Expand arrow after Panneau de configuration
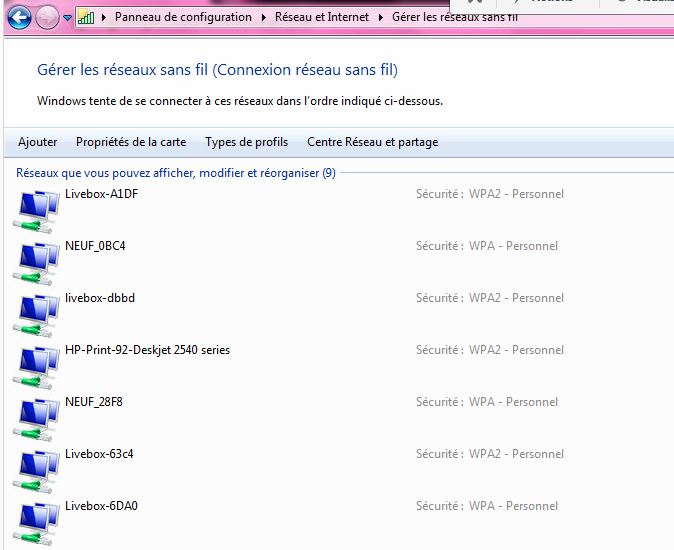Viewport: 674px width, 550px height. tap(266, 17)
